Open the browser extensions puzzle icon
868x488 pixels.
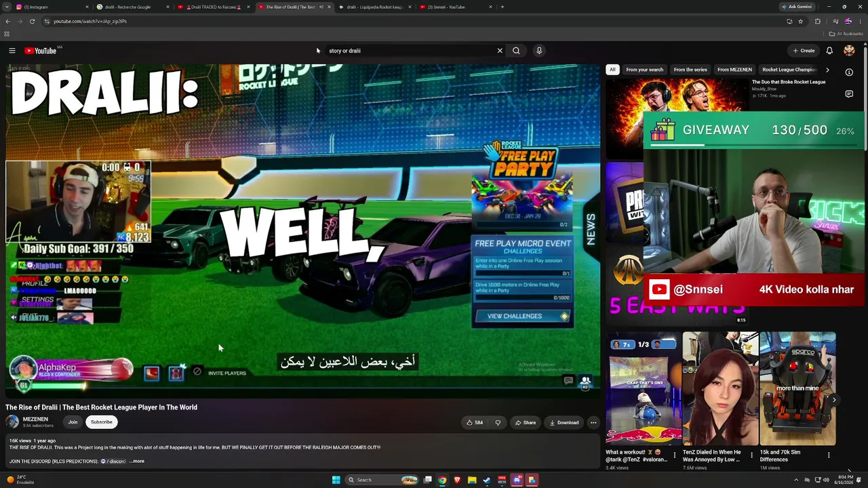coord(818,21)
